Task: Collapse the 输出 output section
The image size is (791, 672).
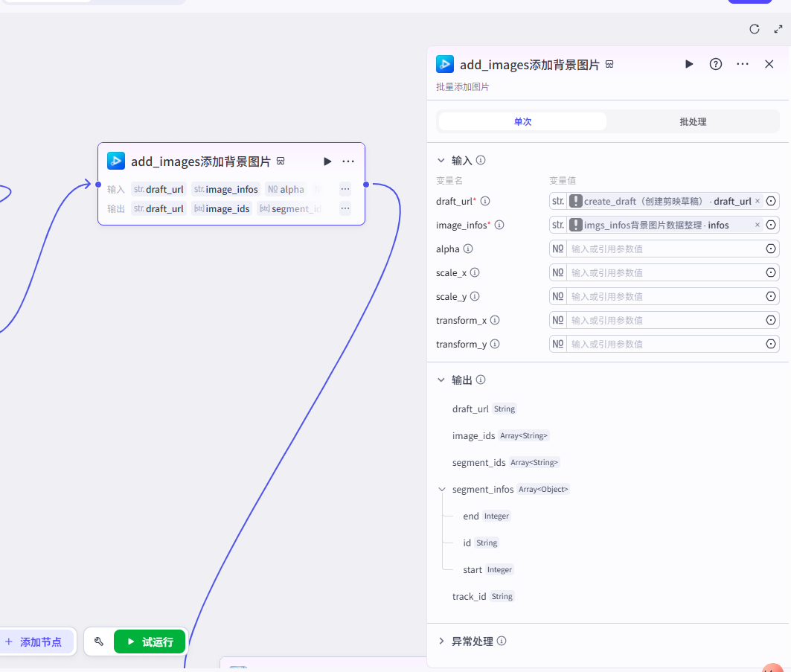Action: [x=441, y=380]
